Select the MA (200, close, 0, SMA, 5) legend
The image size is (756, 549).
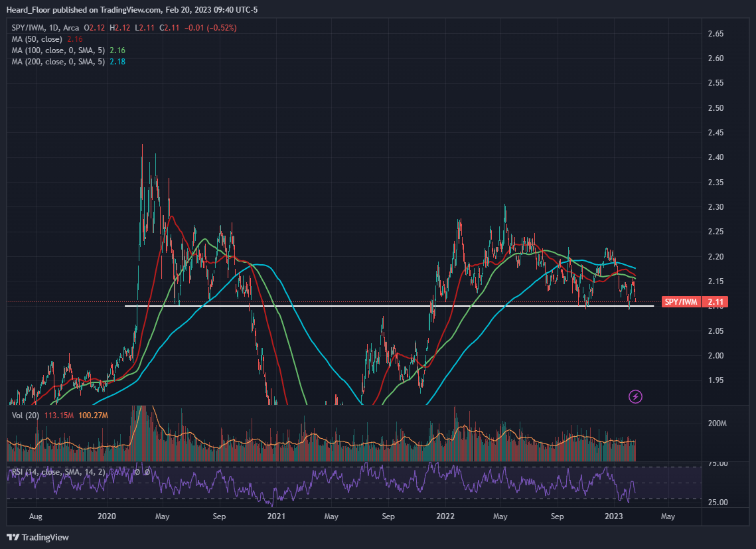[58, 62]
